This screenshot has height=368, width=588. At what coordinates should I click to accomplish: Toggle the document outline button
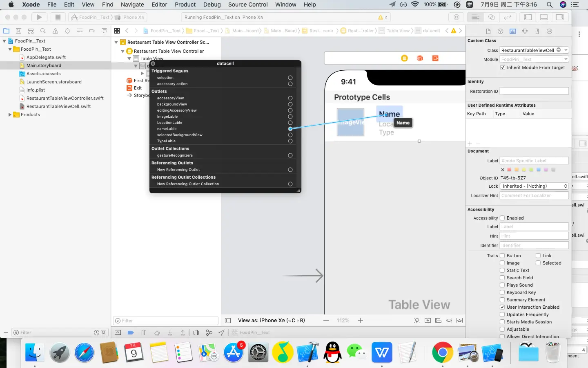pos(228,321)
